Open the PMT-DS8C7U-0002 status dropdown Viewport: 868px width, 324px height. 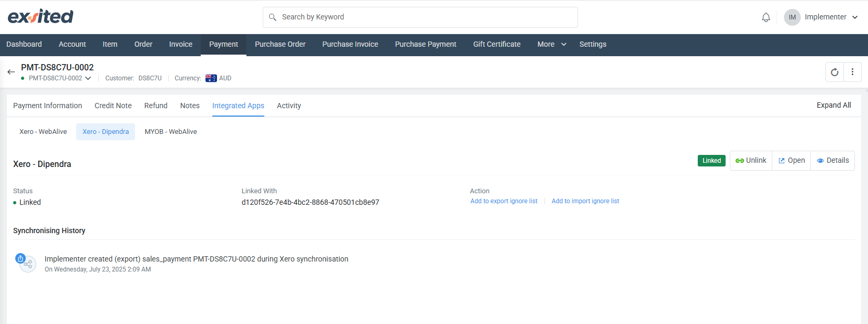(x=60, y=78)
